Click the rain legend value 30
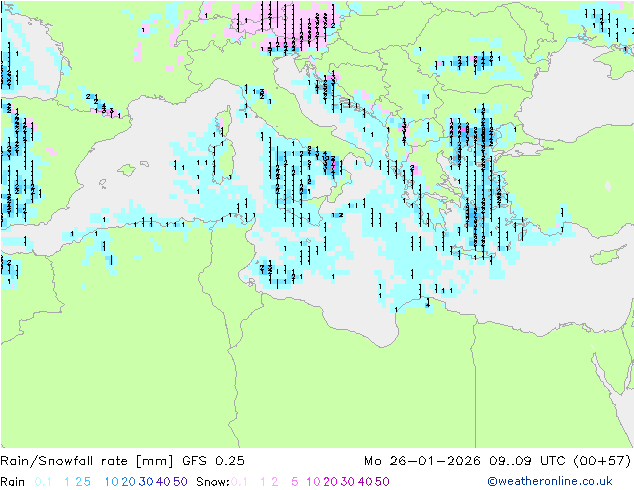 pyautogui.click(x=146, y=482)
